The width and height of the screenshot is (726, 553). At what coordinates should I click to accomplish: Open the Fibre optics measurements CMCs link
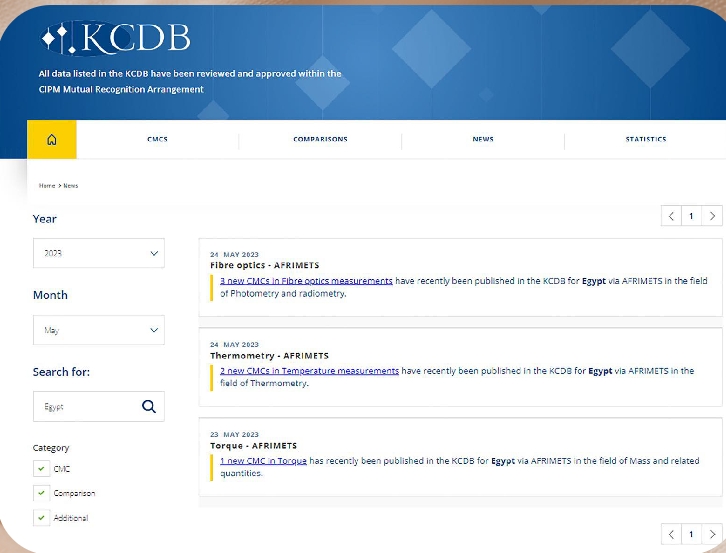click(306, 281)
